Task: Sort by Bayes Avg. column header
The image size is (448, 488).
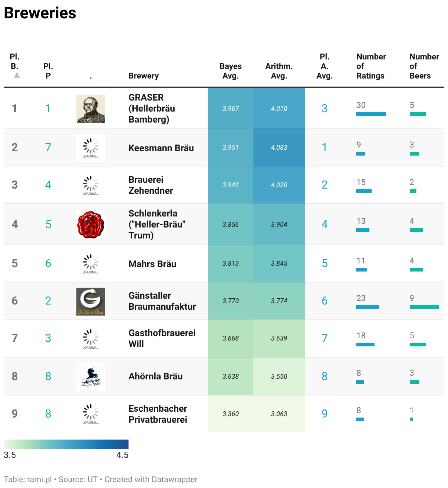Action: (231, 71)
